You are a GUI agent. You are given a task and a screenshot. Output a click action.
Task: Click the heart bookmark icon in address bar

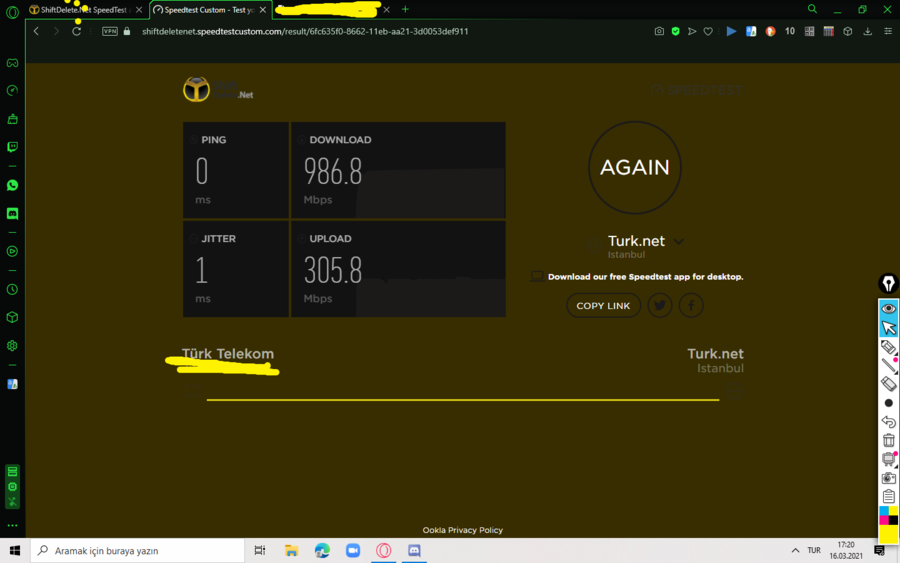pyautogui.click(x=708, y=32)
